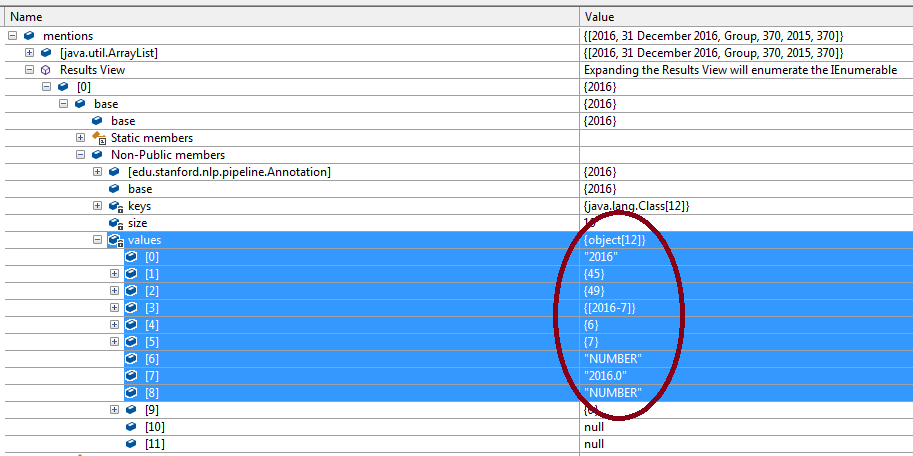Image resolution: width=913 pixels, height=456 pixels.
Task: Select the values row label
Action: [144, 240]
